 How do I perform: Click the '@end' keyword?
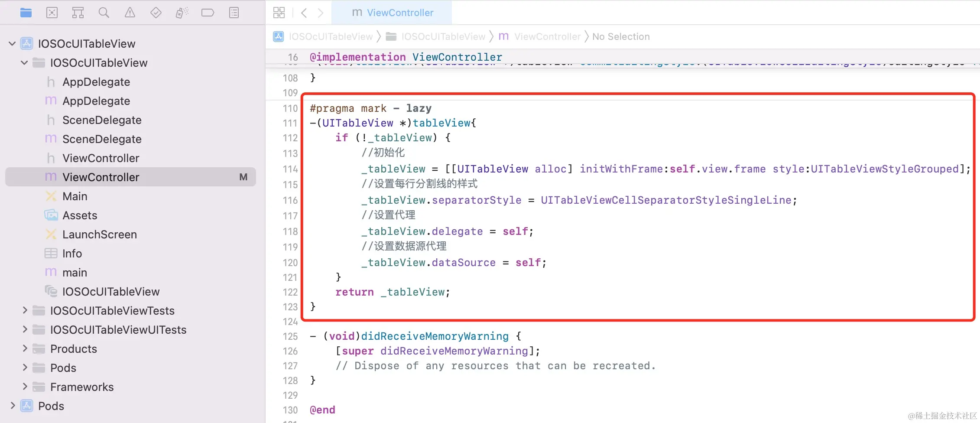tap(322, 410)
